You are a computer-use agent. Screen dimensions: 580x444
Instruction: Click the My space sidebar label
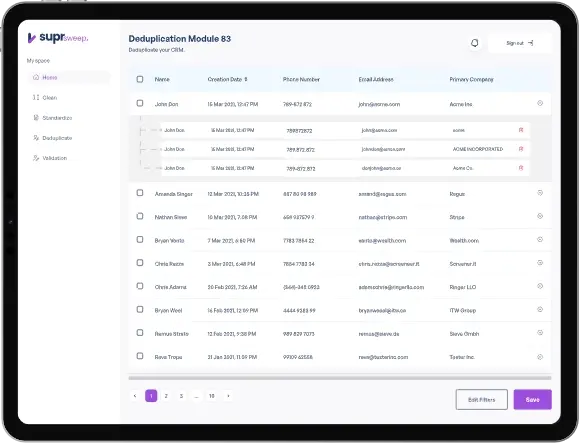(38, 61)
